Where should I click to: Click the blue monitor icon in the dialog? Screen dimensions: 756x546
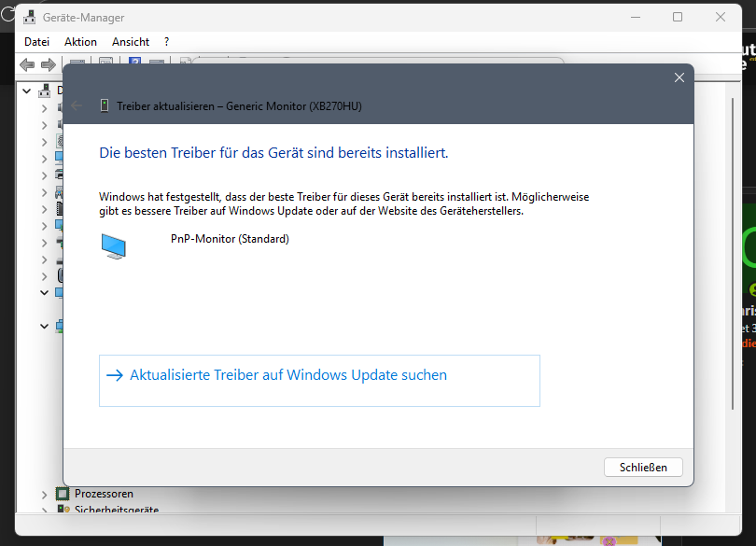(x=114, y=246)
